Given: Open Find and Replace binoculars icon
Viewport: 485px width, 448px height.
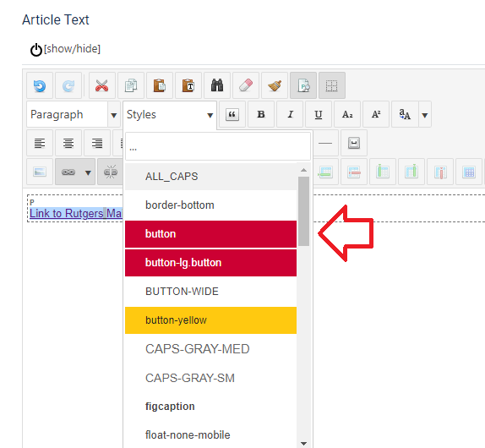Looking at the screenshot, I should 217,85.
